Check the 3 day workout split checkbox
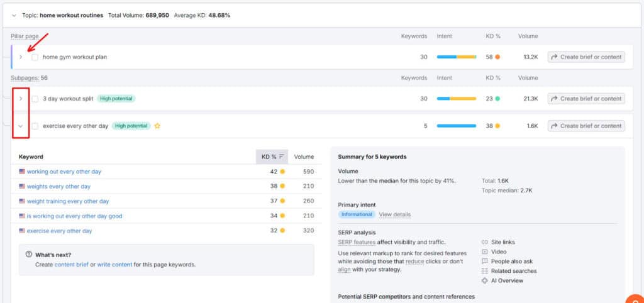The image size is (644, 303). click(x=35, y=99)
